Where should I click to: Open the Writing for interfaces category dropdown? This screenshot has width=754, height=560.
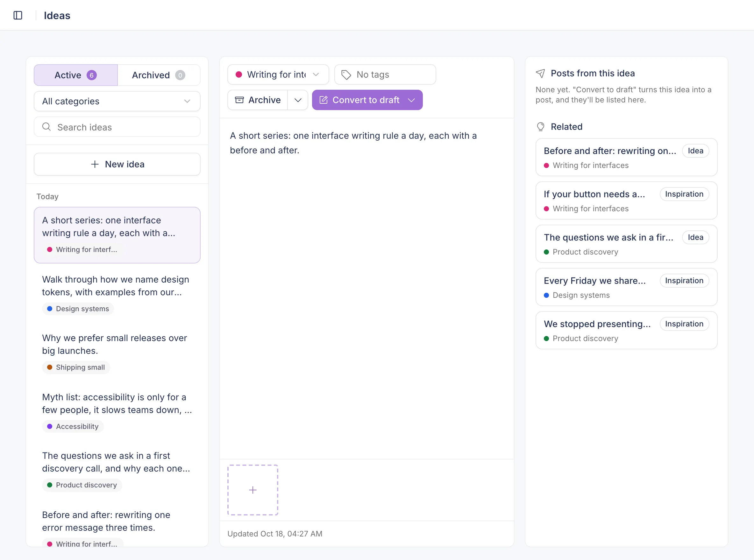278,74
